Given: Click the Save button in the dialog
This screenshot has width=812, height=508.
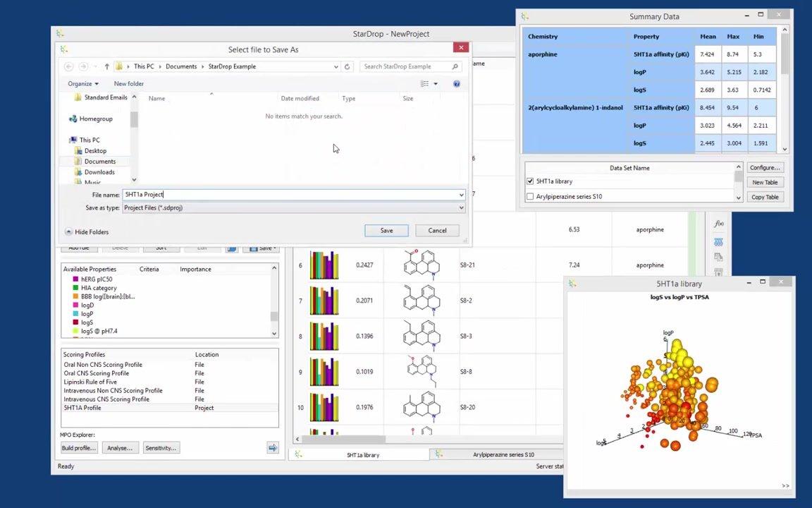Looking at the screenshot, I should click(x=386, y=231).
